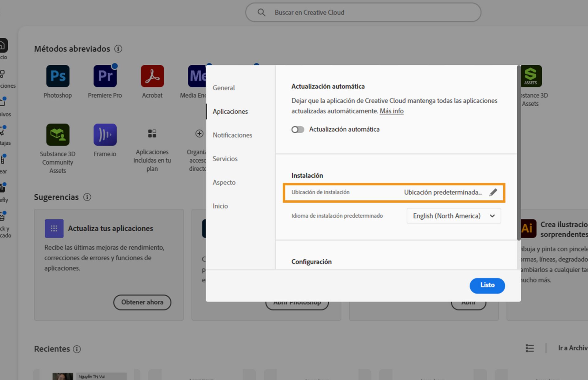
Task: Enable the Actualización automática toggle
Action: (298, 130)
